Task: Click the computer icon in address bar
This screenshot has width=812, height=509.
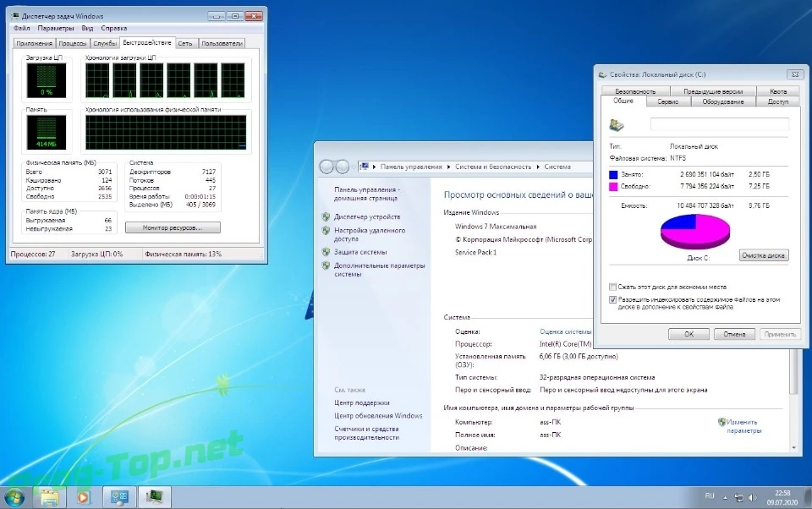Action: [x=364, y=167]
